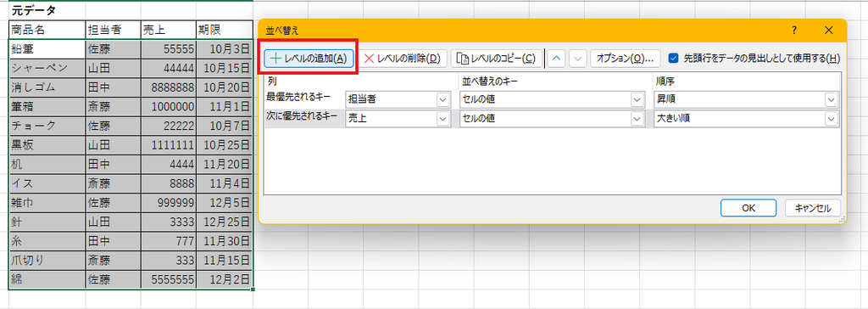Image resolution: width=868 pixels, height=309 pixels.
Task: Select the sales value 5555555
Action: pyautogui.click(x=169, y=279)
